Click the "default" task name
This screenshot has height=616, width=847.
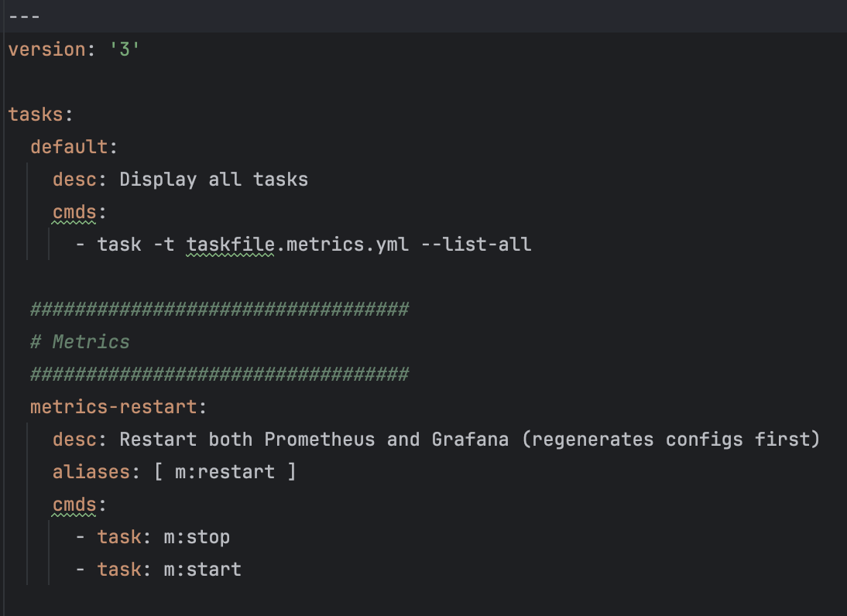[68, 147]
